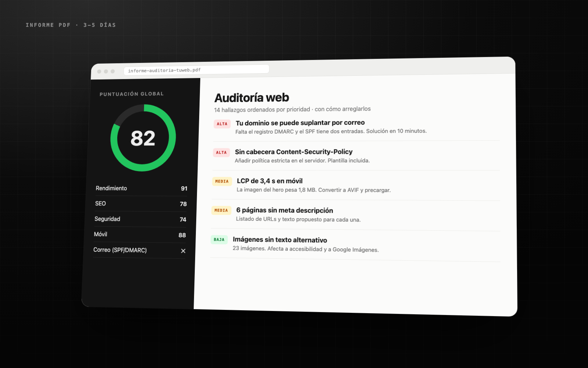Click the MEDIA badge on meta descripción finding
The image size is (588, 368).
coord(221,210)
